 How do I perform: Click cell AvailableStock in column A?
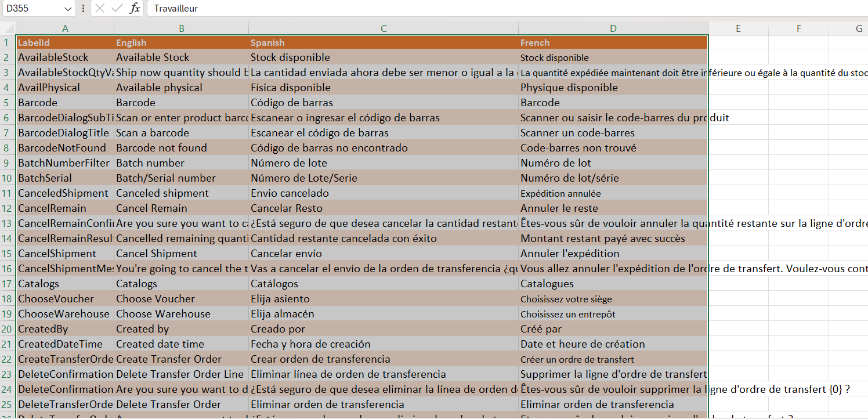pyautogui.click(x=65, y=57)
